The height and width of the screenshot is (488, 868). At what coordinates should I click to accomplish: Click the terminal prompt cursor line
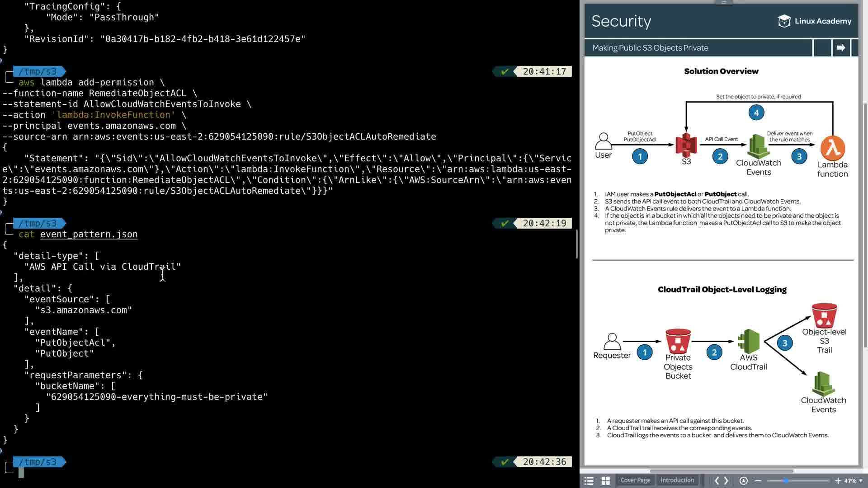[x=21, y=473]
